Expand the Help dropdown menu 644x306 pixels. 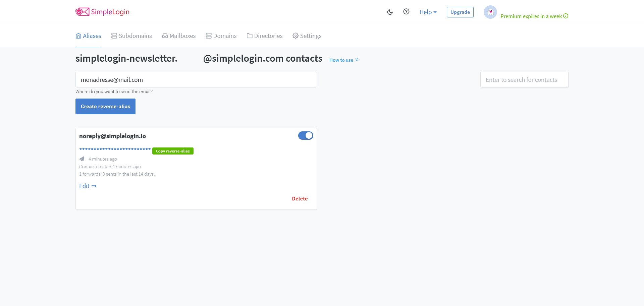coord(428,12)
